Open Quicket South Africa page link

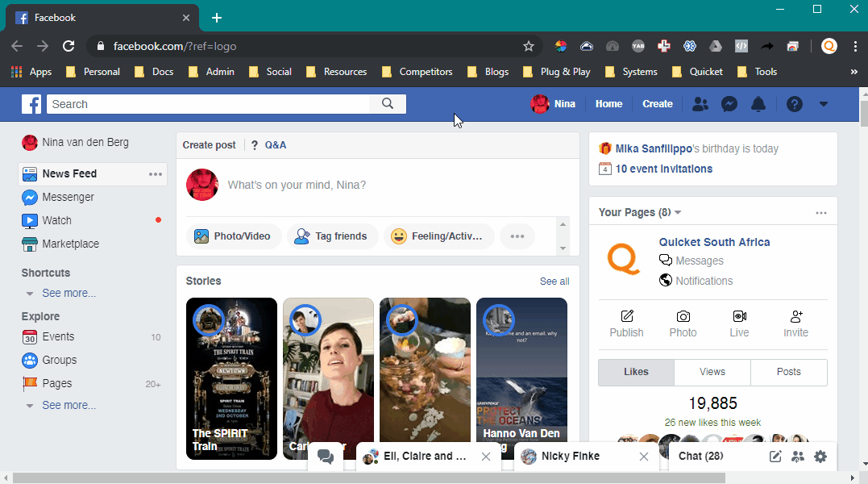tap(714, 242)
